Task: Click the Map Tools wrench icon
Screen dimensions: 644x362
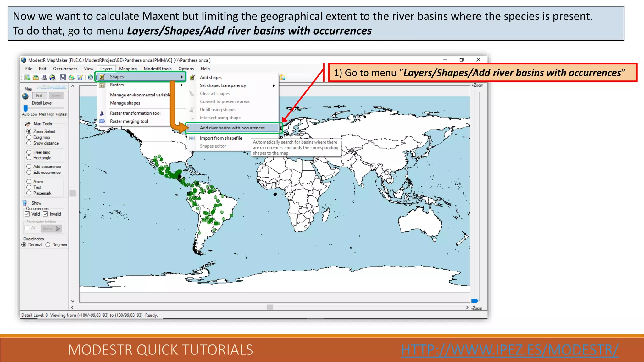Action: click(28, 124)
